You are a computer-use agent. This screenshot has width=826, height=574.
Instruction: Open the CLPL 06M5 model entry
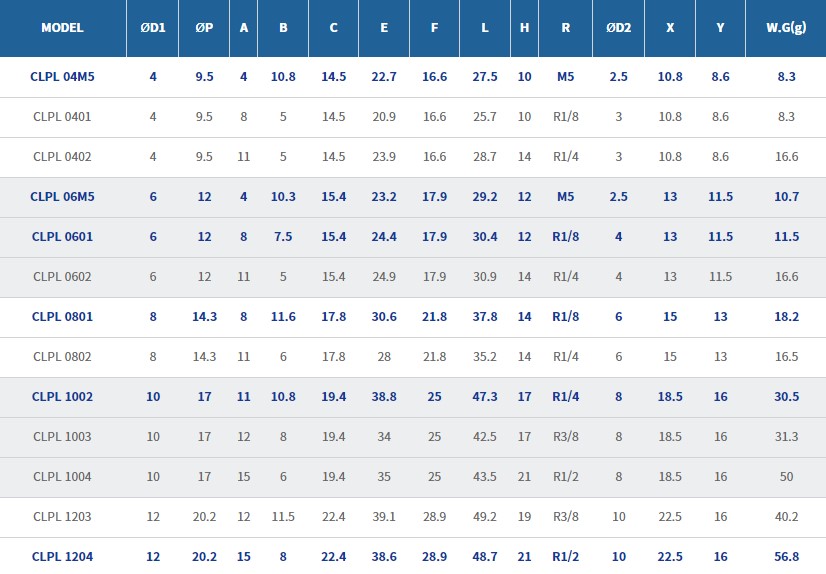(62, 197)
